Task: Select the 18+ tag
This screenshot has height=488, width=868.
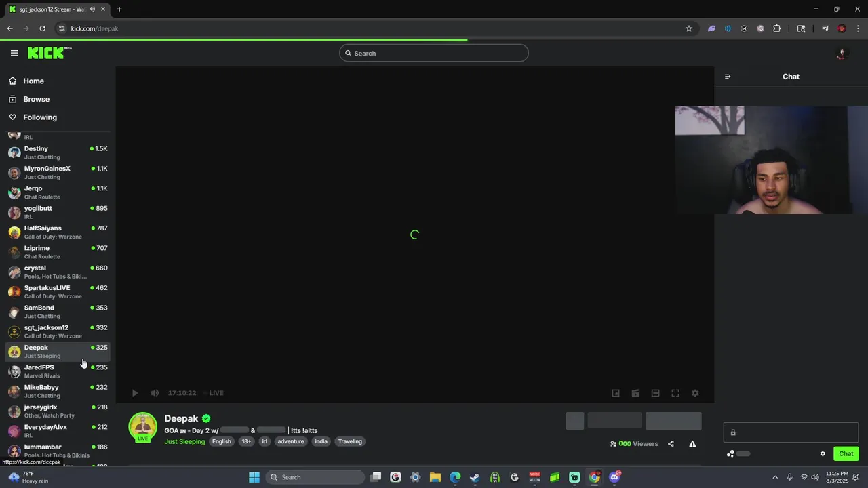Action: (x=246, y=441)
